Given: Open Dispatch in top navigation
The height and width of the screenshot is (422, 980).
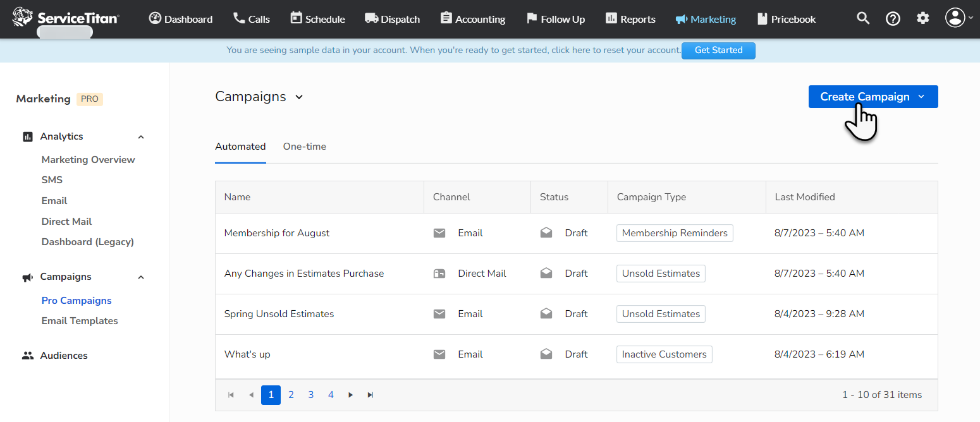Looking at the screenshot, I should point(393,19).
